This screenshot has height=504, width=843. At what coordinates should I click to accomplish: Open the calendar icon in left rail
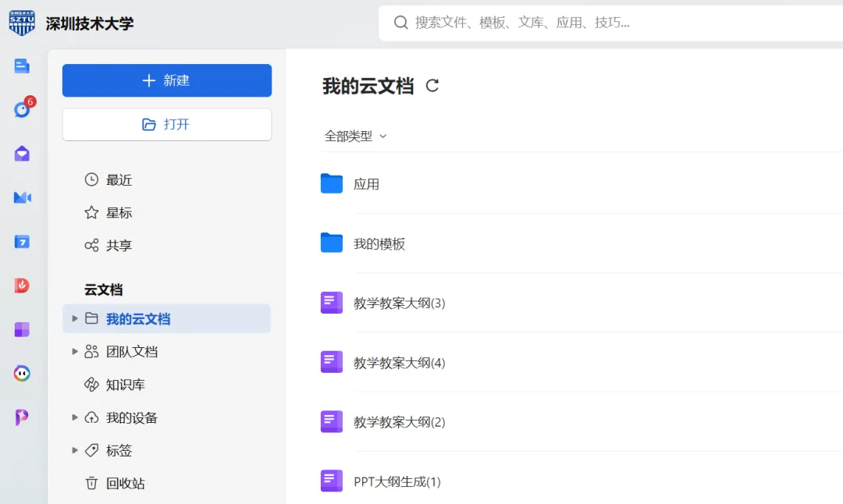[22, 242]
